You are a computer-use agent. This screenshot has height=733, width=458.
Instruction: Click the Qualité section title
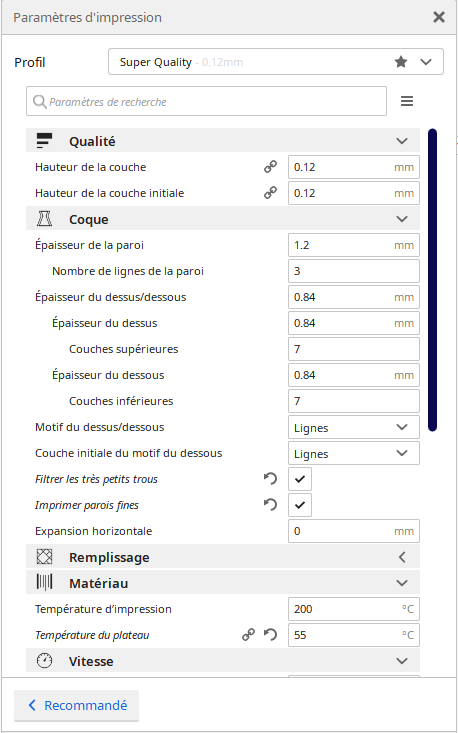tap(92, 141)
